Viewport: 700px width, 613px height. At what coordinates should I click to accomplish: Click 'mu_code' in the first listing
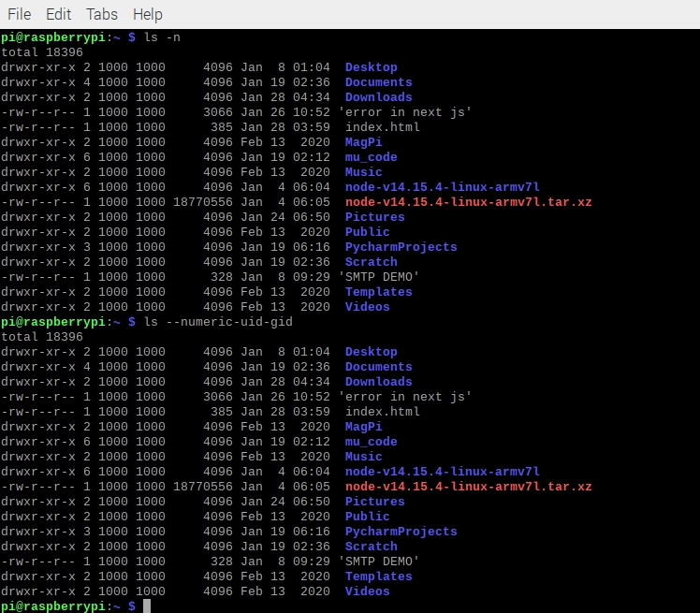coord(371,157)
